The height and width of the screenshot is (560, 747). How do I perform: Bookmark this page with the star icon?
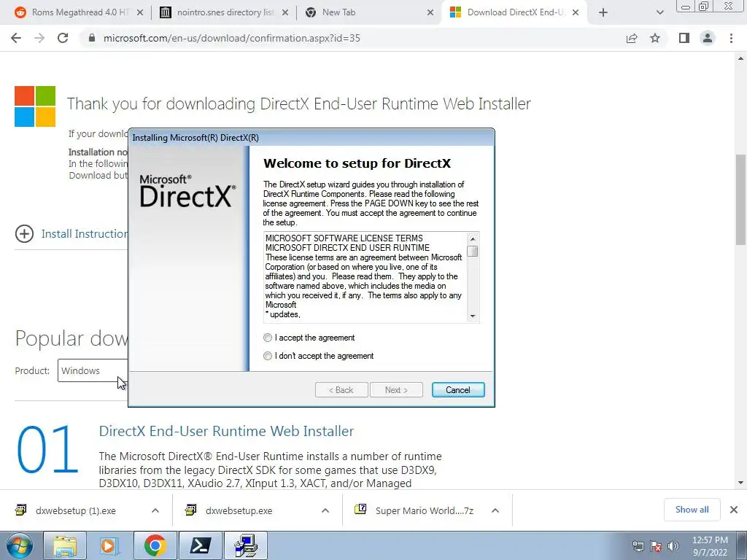655,38
